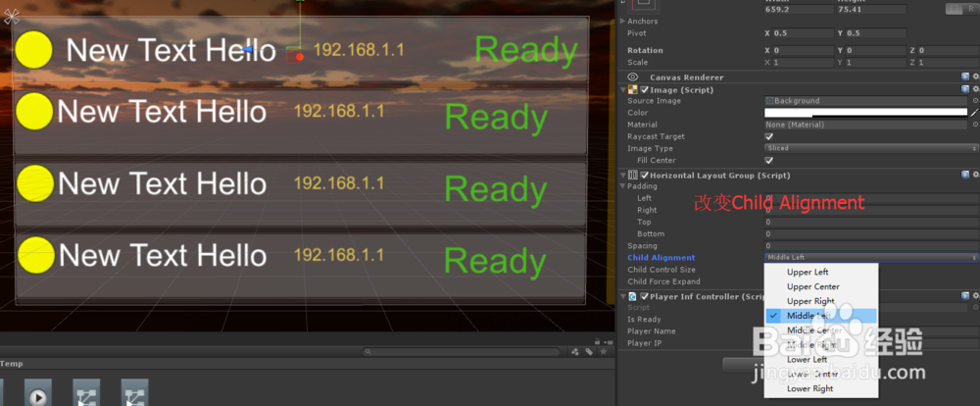Screen dimensions: 980x406
Task: Click Search by Type filter icon
Action: tap(575, 352)
